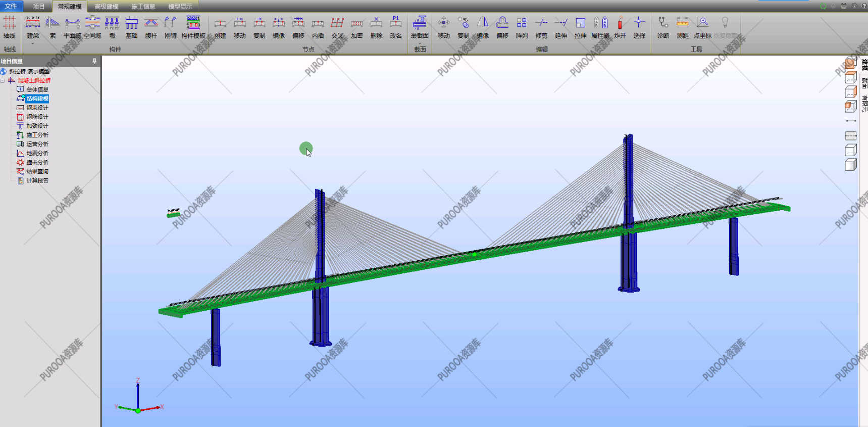Click the 刚臂 rigid arm tool
Viewport: 868px width, 427px height.
pos(171,27)
